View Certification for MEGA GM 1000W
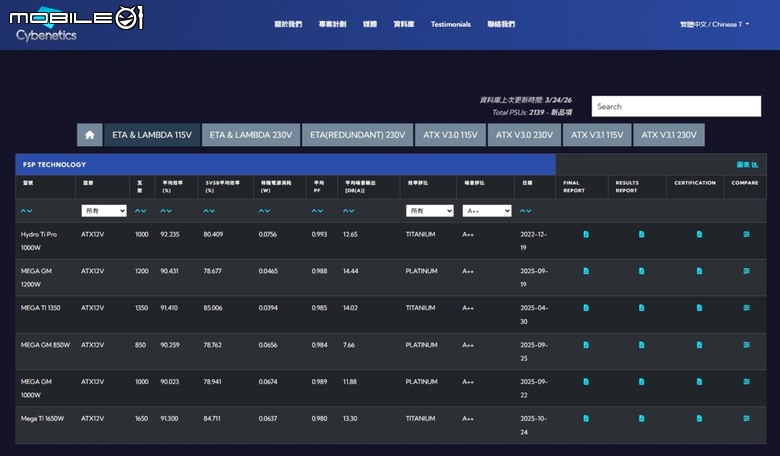This screenshot has width=780, height=456. tap(699, 381)
